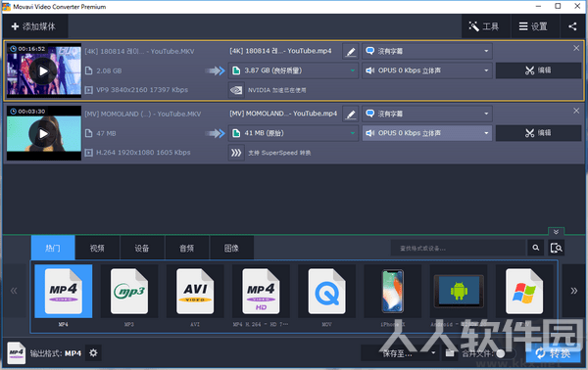Screen dimensions: 588x370
Task: Switch to the Devices tab
Action: point(142,248)
